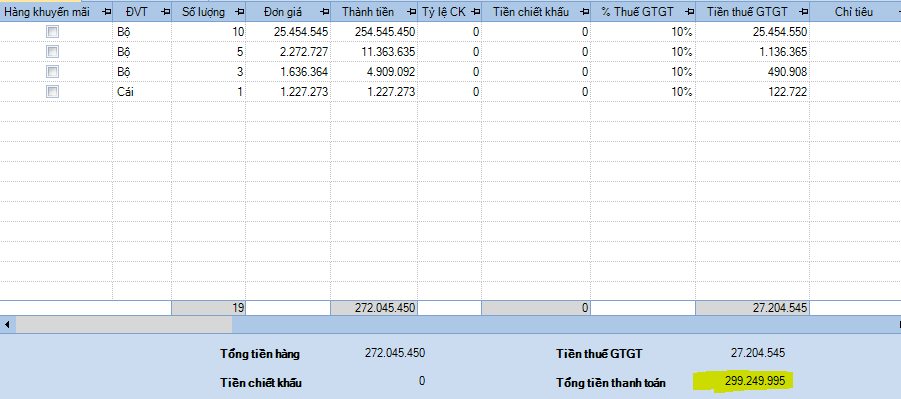Select amount cell 11.363.635
901x399 pixels.
coord(374,52)
